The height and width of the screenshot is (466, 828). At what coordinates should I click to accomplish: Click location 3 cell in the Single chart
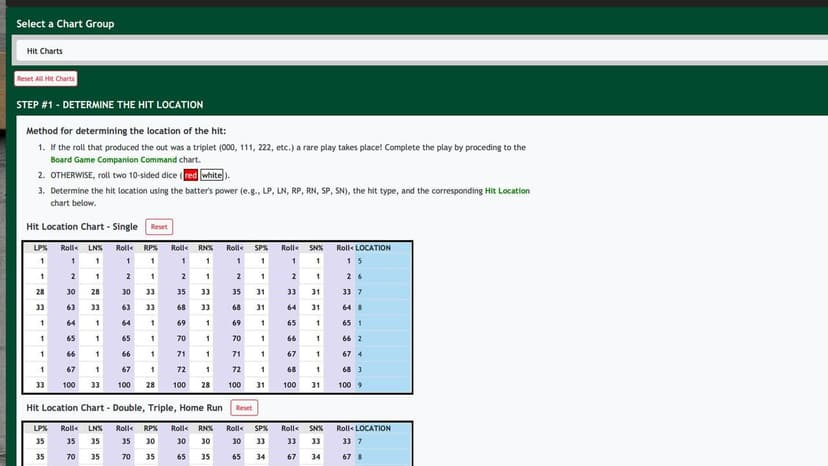pyautogui.click(x=383, y=370)
